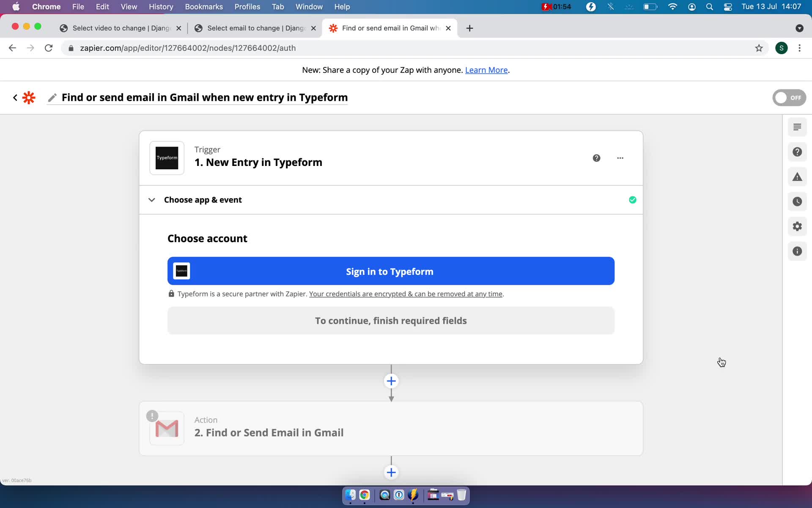This screenshot has width=812, height=508.
Task: Click the help question mark icon on trigger card
Action: coord(596,157)
